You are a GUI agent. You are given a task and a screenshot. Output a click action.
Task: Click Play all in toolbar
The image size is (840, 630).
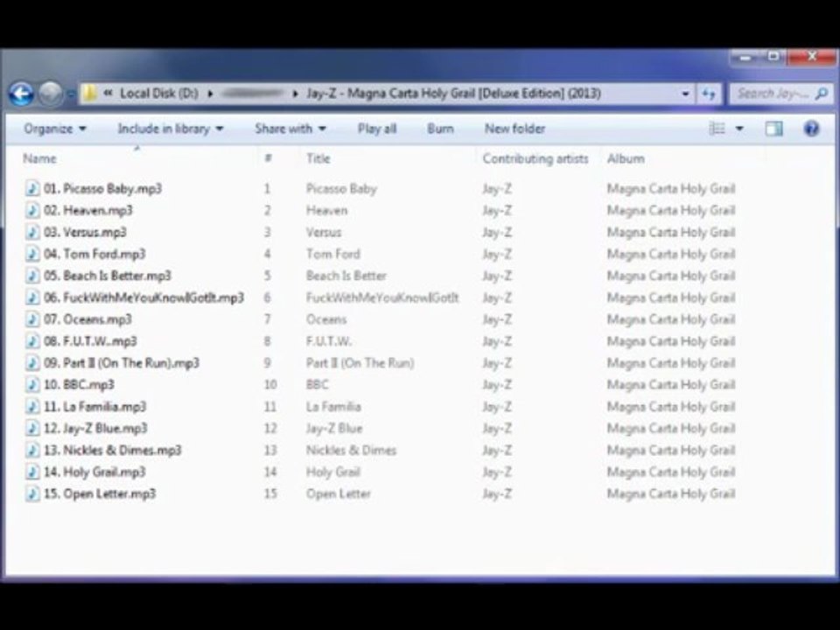click(x=377, y=129)
